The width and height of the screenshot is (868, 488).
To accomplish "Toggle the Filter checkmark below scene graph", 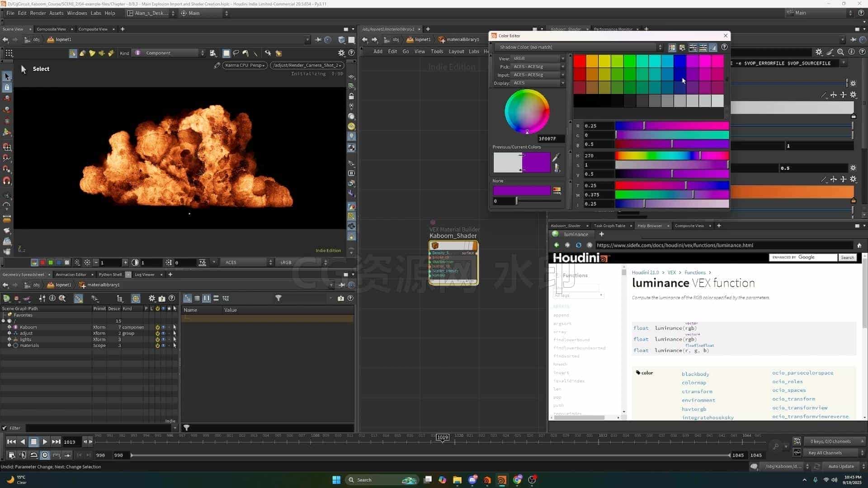I will [5, 428].
